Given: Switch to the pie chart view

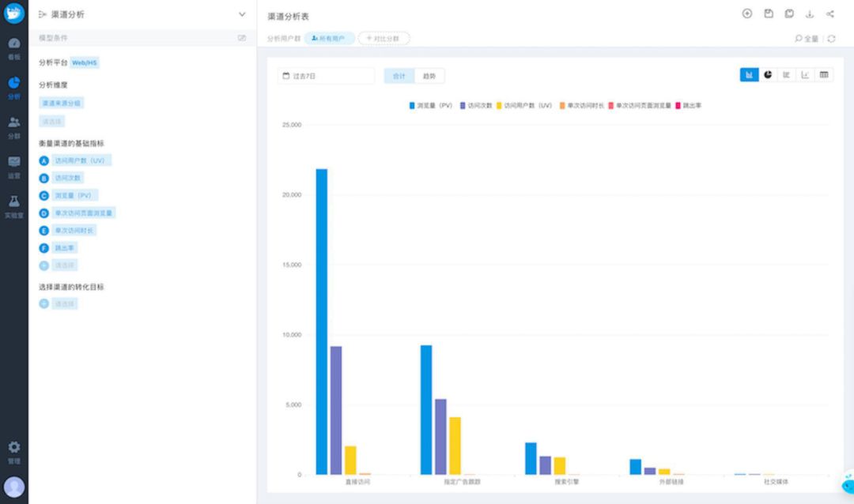Looking at the screenshot, I should (x=768, y=75).
